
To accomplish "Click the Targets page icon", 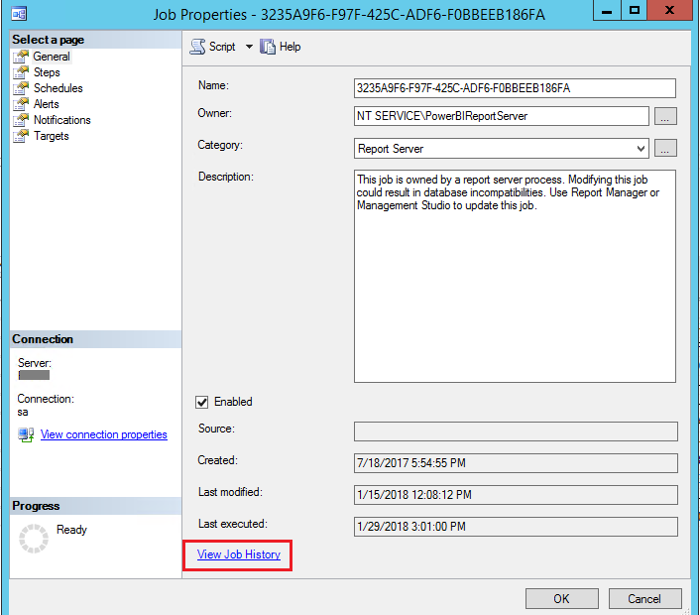I will click(21, 136).
